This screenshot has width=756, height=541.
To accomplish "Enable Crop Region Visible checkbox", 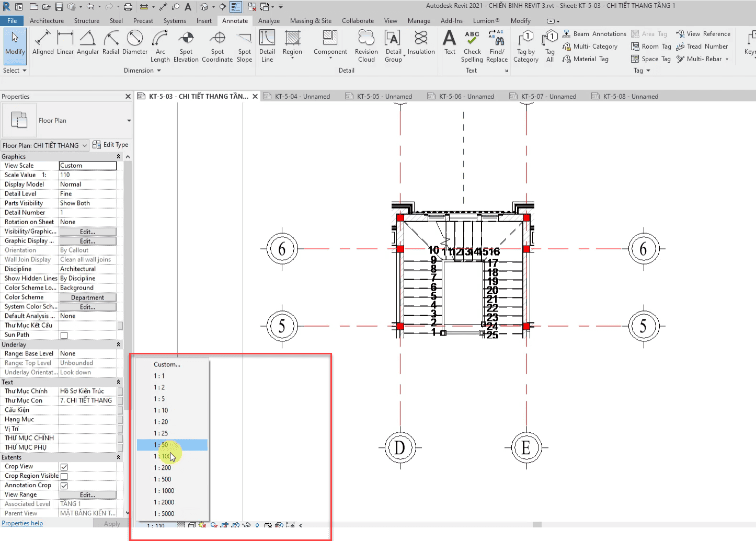I will (x=64, y=476).
